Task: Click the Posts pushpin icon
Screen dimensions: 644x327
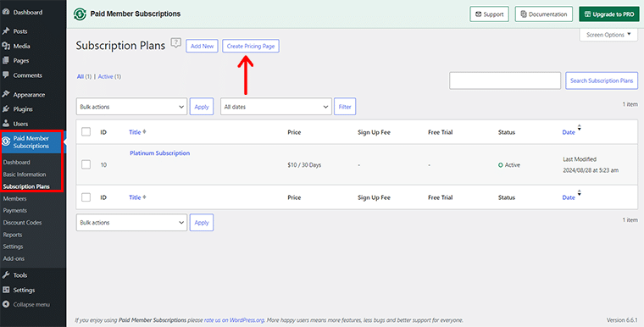Action: point(6,31)
